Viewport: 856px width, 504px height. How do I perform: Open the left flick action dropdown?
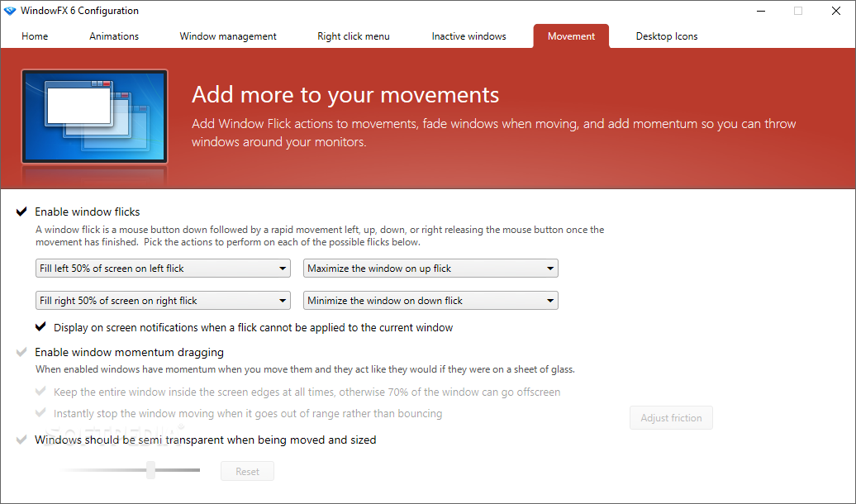[x=163, y=268]
